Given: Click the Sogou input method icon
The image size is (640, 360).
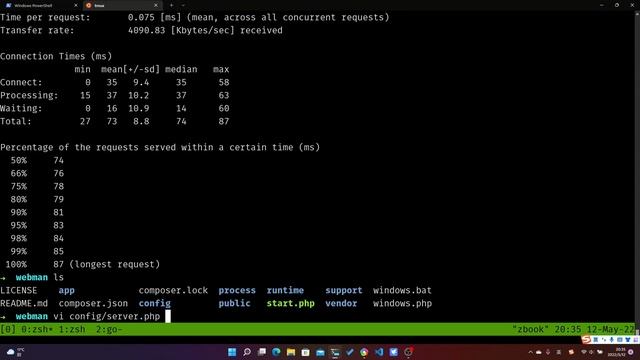Looking at the screenshot, I should point(586,339).
